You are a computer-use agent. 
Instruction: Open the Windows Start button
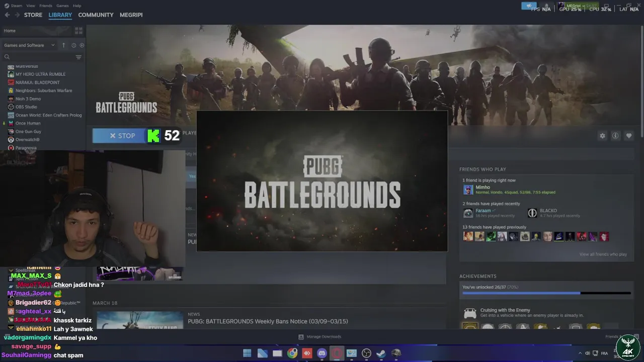tap(247, 353)
